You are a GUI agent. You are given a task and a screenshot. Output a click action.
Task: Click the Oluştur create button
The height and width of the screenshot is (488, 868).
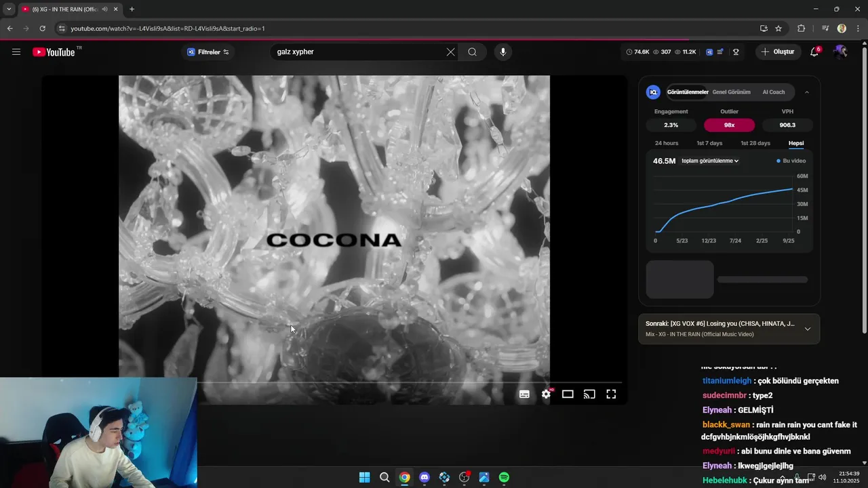[777, 52]
